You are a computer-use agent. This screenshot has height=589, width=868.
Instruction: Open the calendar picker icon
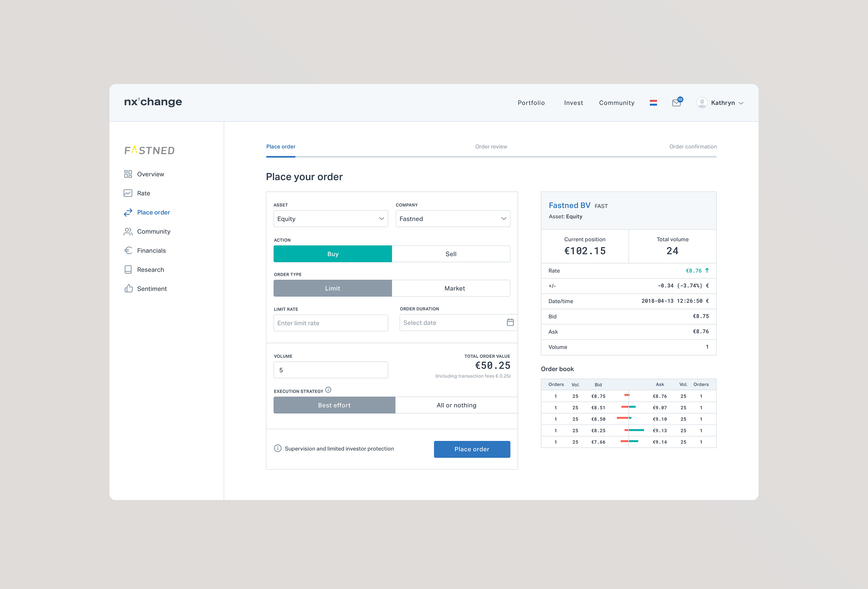(510, 322)
